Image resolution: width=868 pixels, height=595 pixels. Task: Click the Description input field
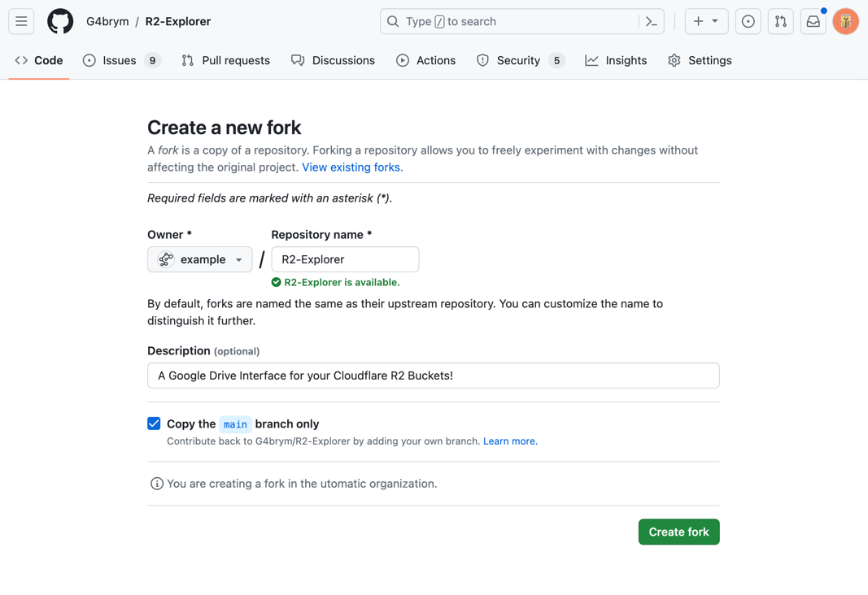[x=434, y=376]
